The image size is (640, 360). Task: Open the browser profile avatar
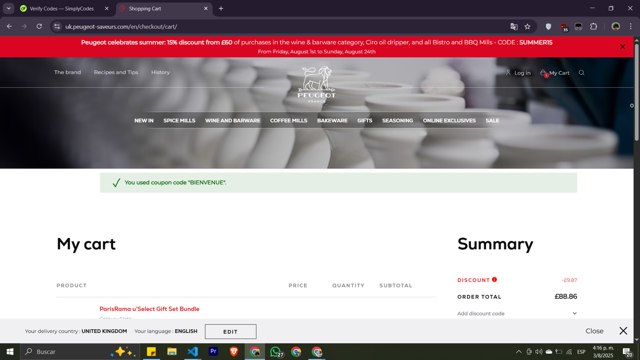pos(616,27)
